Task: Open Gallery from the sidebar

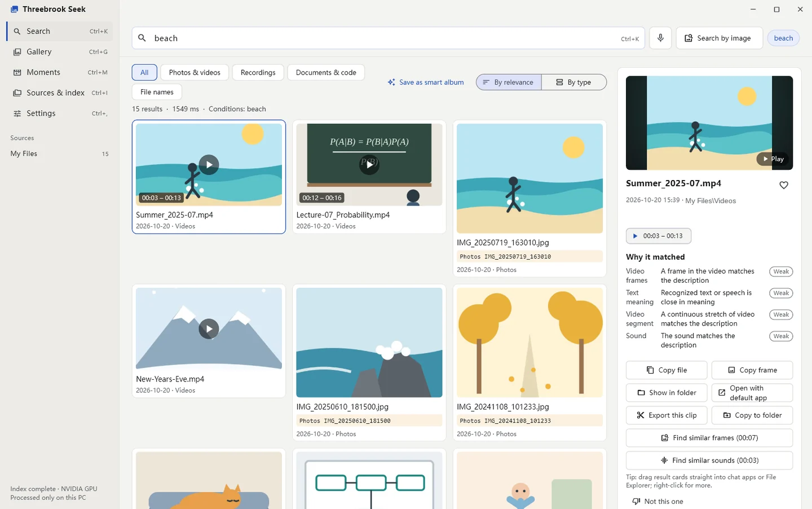Action: [60, 52]
